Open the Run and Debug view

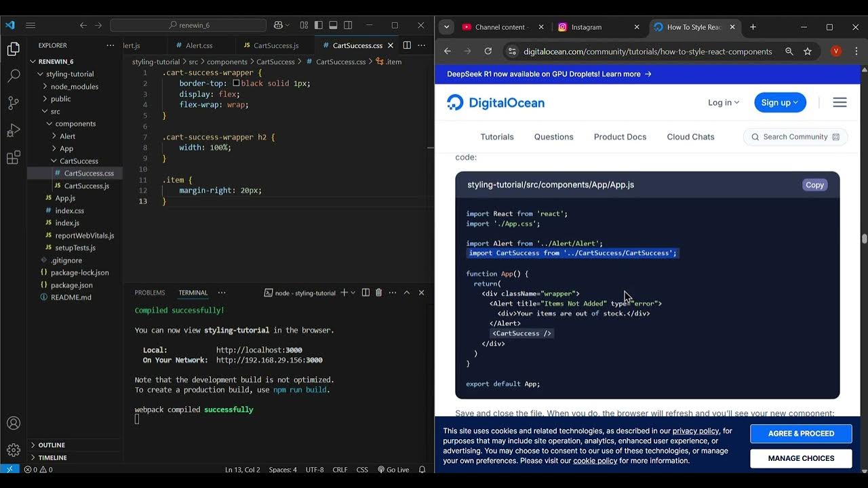13,130
